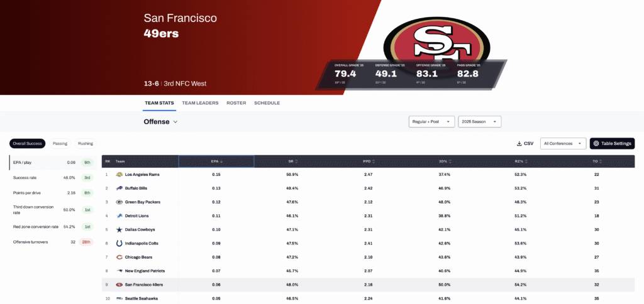This screenshot has height=304, width=644.
Task: Click the Seattle Seahawks logo icon
Action: [119, 299]
